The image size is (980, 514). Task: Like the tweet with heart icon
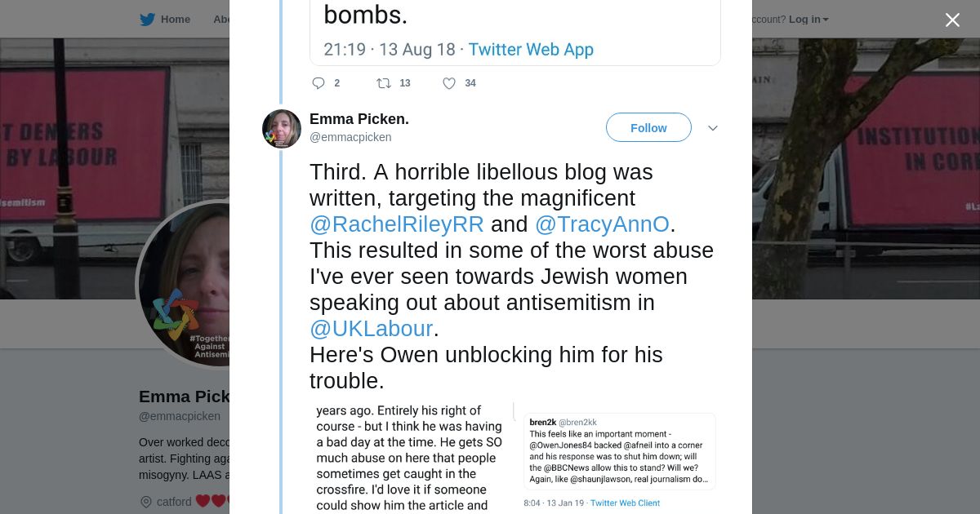(448, 83)
